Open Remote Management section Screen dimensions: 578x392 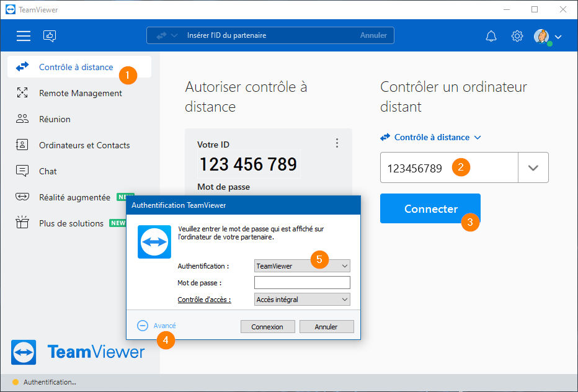pos(80,93)
